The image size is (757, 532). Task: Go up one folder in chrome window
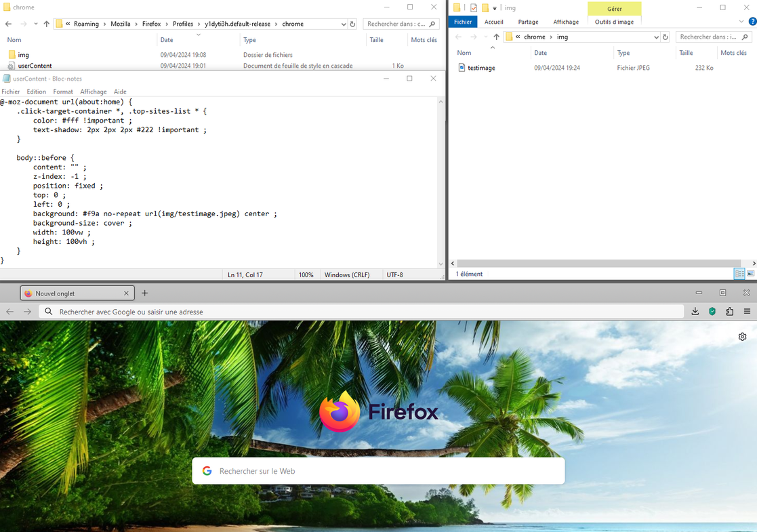[x=46, y=24]
